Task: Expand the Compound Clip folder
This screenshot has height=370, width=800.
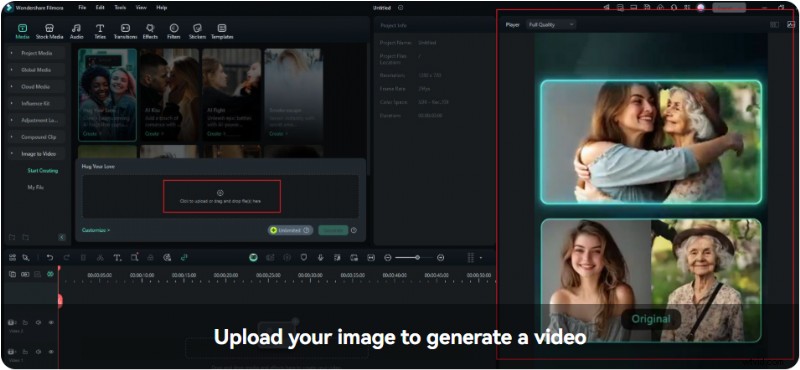Action: (x=36, y=137)
